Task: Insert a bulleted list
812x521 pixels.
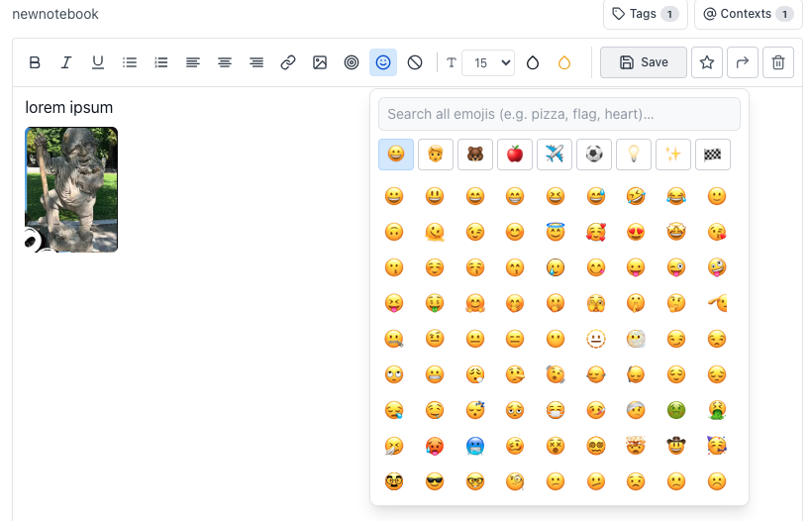Action: (130, 62)
